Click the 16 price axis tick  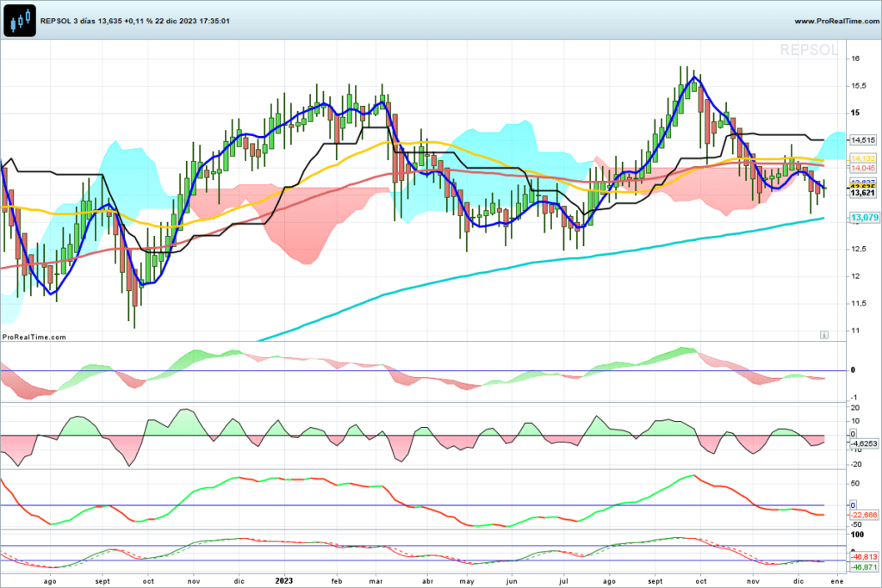click(x=855, y=59)
